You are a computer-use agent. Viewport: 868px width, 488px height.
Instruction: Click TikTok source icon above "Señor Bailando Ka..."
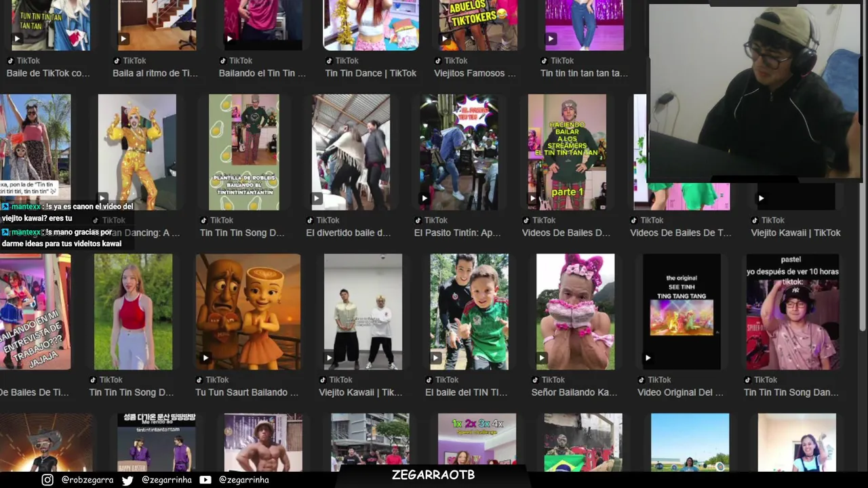coord(535,380)
